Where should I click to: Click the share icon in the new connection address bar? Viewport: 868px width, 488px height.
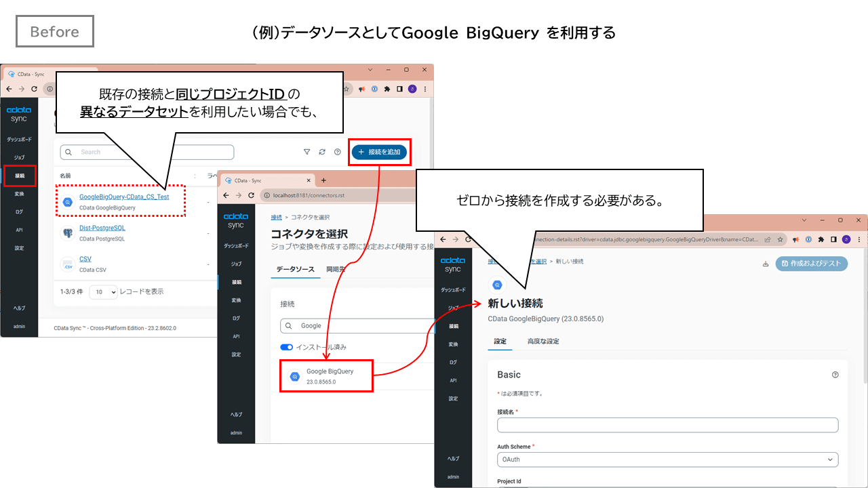click(767, 239)
